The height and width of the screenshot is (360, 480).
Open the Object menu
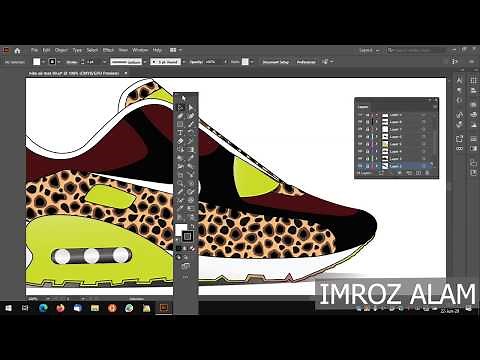pyautogui.click(x=61, y=50)
